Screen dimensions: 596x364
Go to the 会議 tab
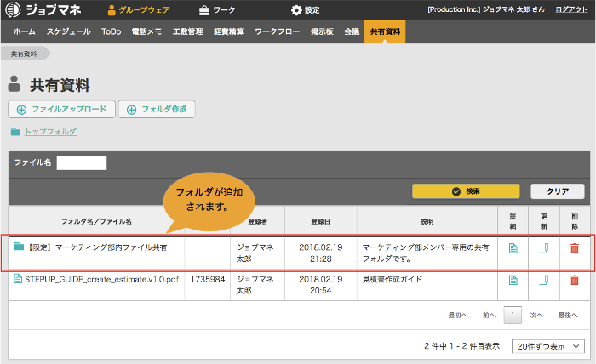coord(352,31)
